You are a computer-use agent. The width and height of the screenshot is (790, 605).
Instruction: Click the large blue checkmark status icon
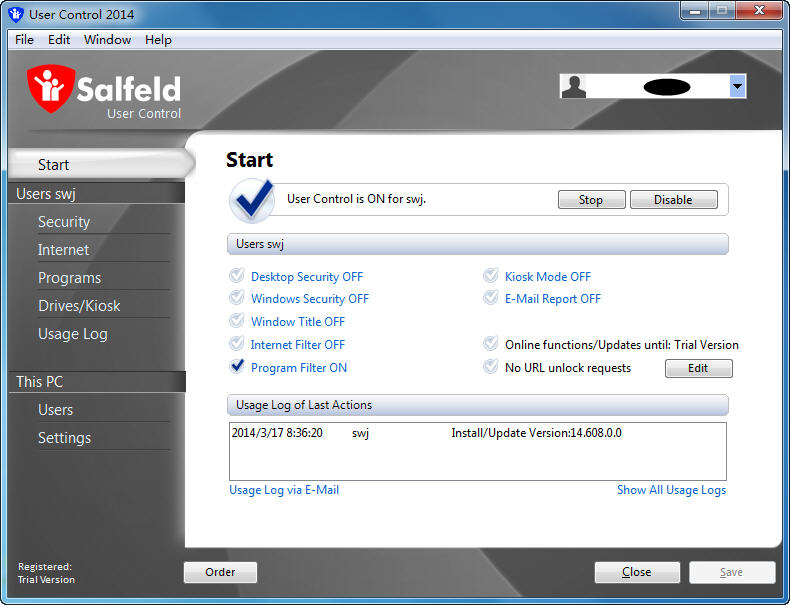252,200
